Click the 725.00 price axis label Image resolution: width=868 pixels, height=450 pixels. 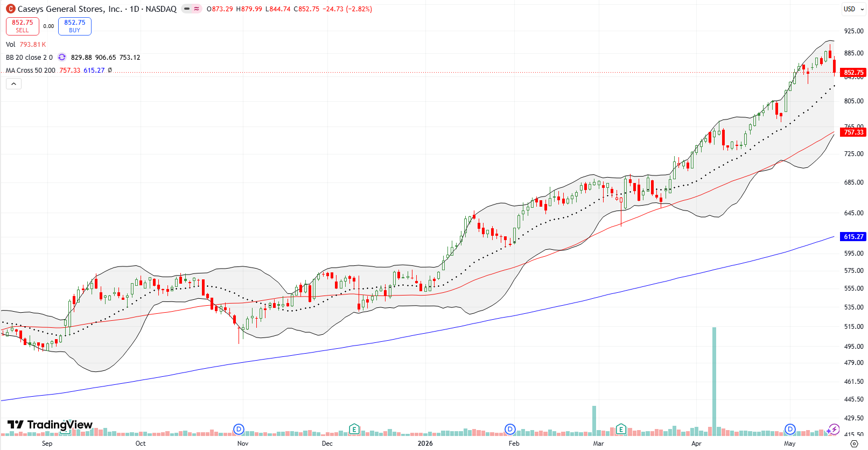coord(854,154)
